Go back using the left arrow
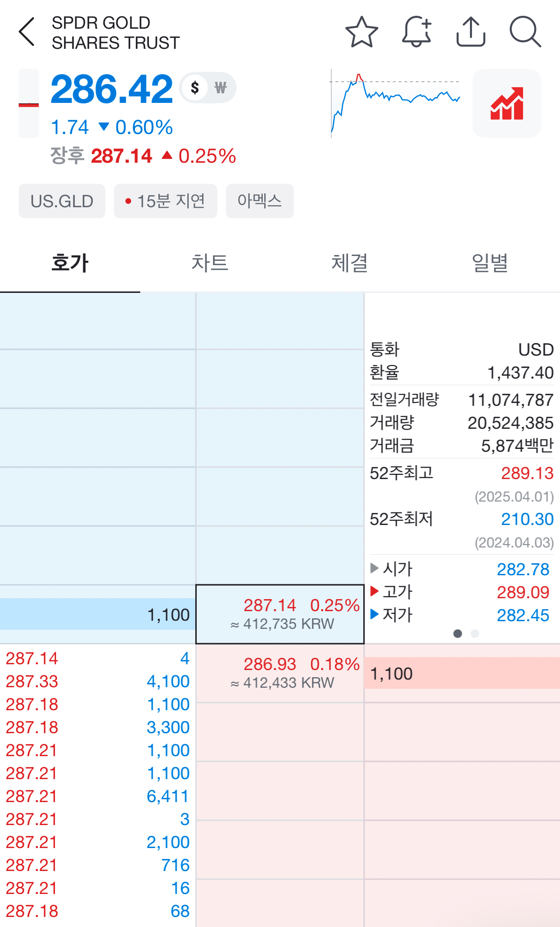 27,32
